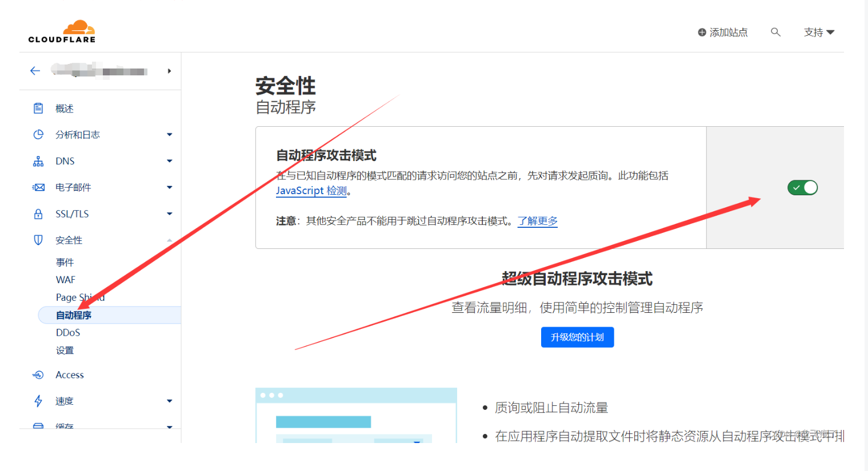Viewport: 868px width, 471px height.
Task: Click the 速度 lightning bolt icon
Action: (x=38, y=401)
